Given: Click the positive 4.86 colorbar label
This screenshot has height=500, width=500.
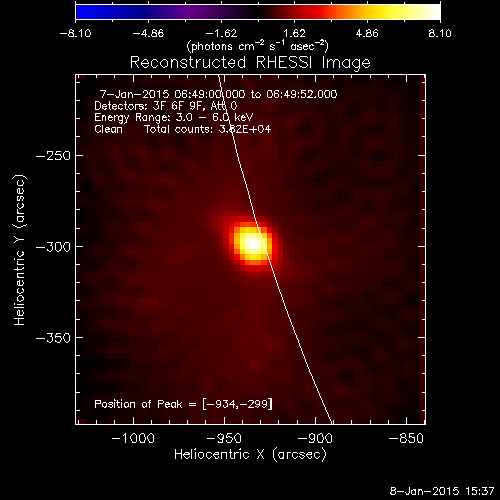Looking at the screenshot, I should click(367, 33).
